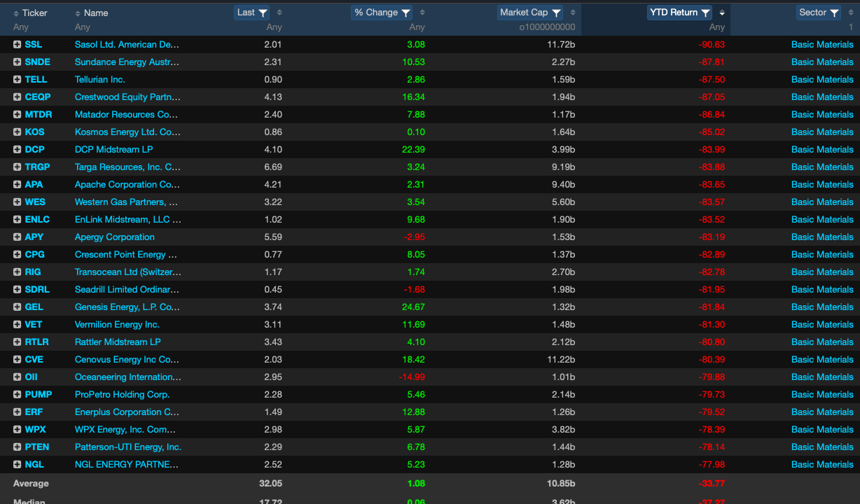The width and height of the screenshot is (860, 504).
Task: Expand the CVE row details
Action: point(18,359)
